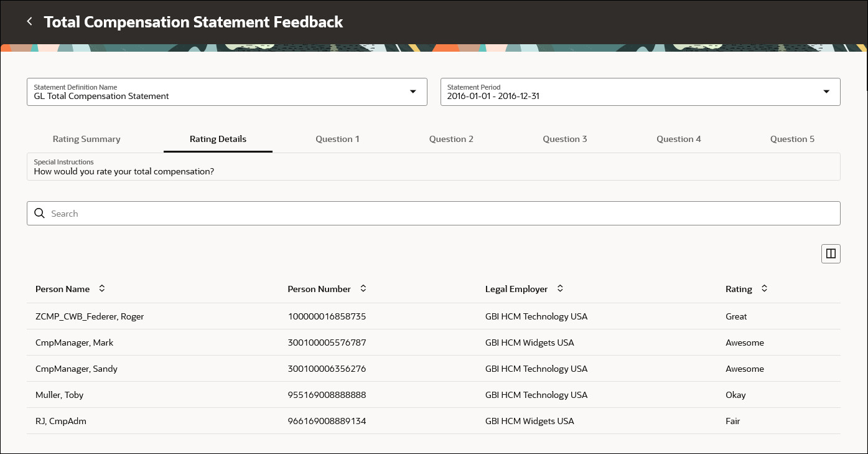Screen dimensions: 868x454
Task: Open the Question 2 tab
Action: click(x=451, y=139)
